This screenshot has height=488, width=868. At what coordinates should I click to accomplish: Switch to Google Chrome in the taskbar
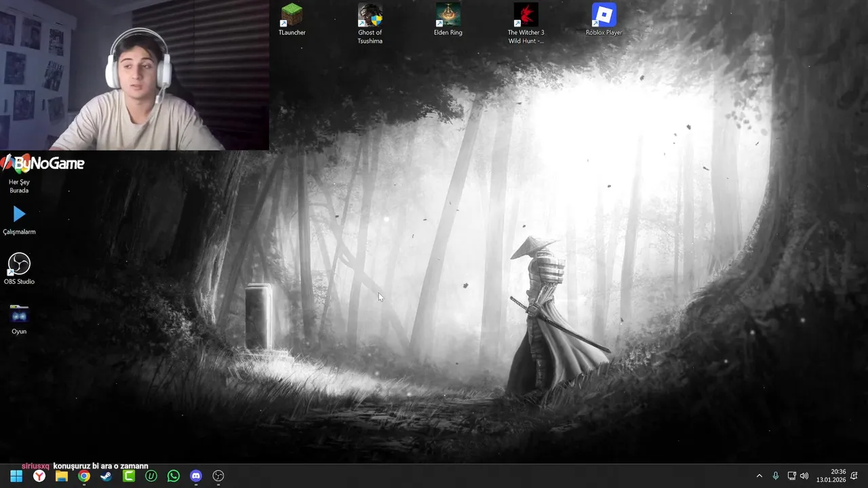tap(84, 476)
